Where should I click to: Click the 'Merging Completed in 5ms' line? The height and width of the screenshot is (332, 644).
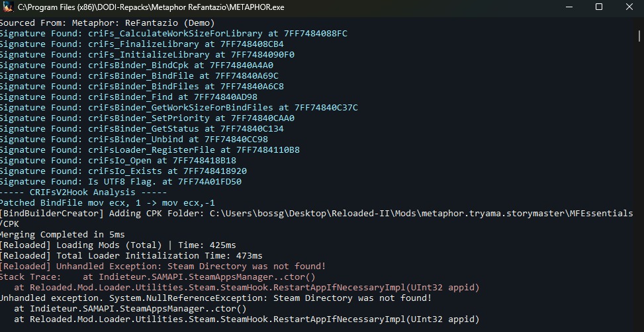tap(62, 235)
